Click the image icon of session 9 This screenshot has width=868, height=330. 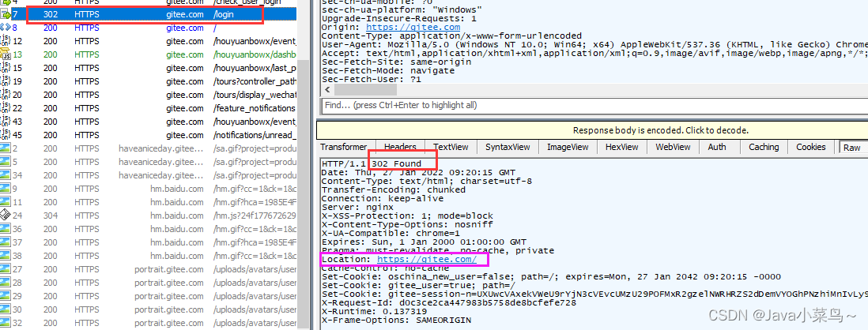coord(6,189)
